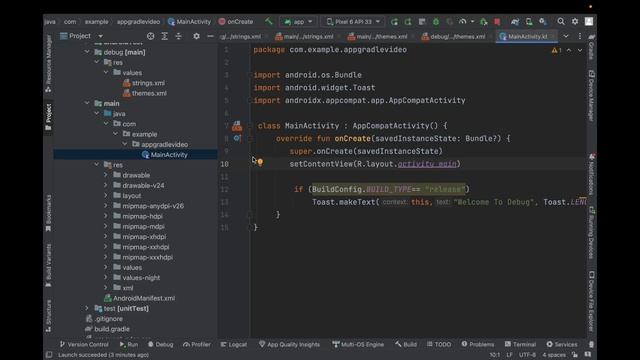Click the yellow intention lightbulb on line 10

pos(260,162)
